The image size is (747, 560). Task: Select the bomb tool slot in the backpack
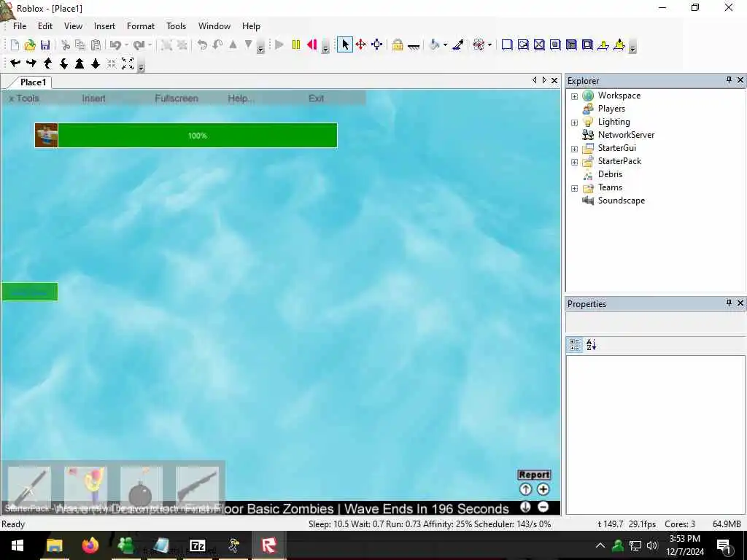pos(141,486)
